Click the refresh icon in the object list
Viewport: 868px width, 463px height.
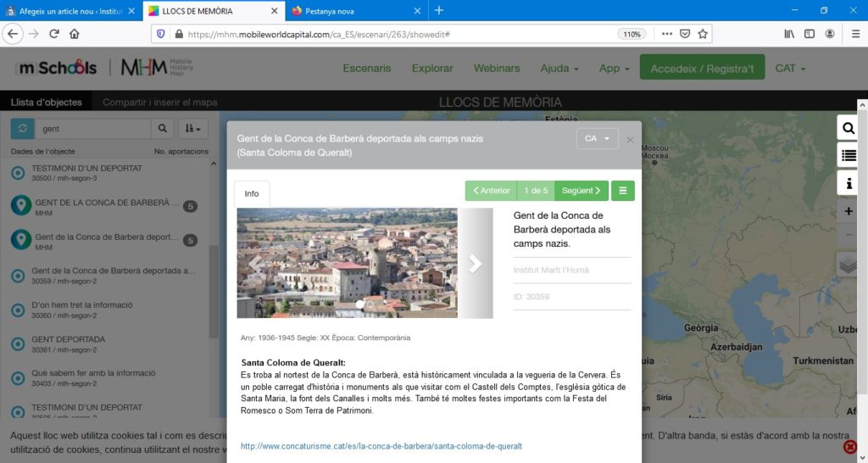click(23, 129)
